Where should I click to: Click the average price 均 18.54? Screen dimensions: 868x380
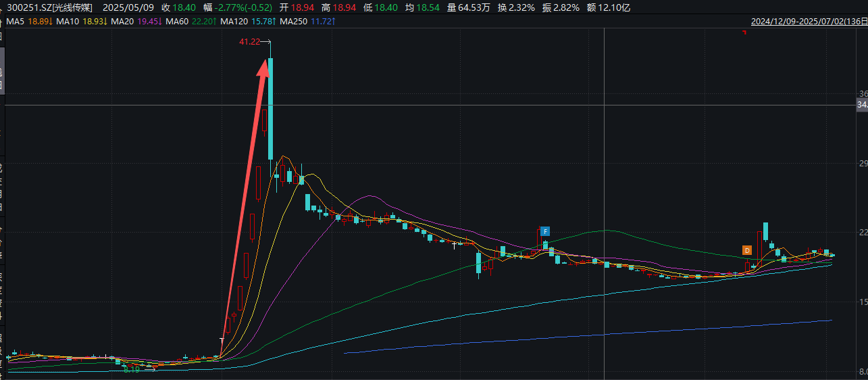pos(423,7)
